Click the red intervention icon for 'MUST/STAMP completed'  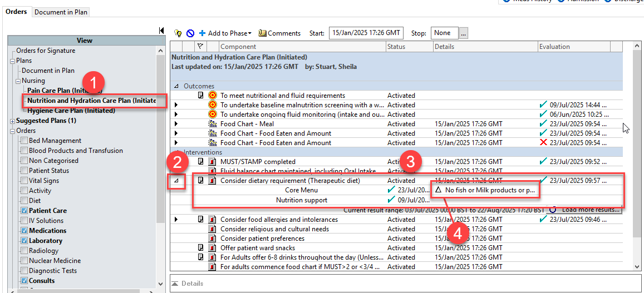212,162
